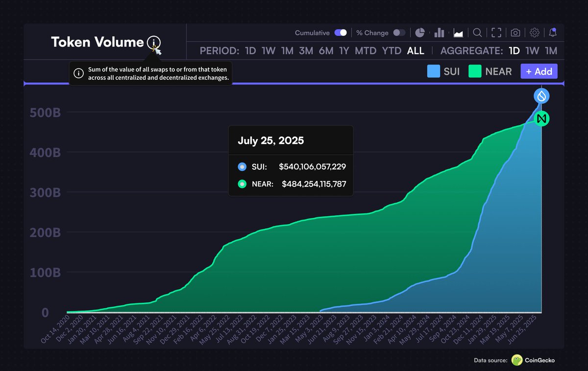Click the 400B y-axis label
The height and width of the screenshot is (371, 588).
45,153
